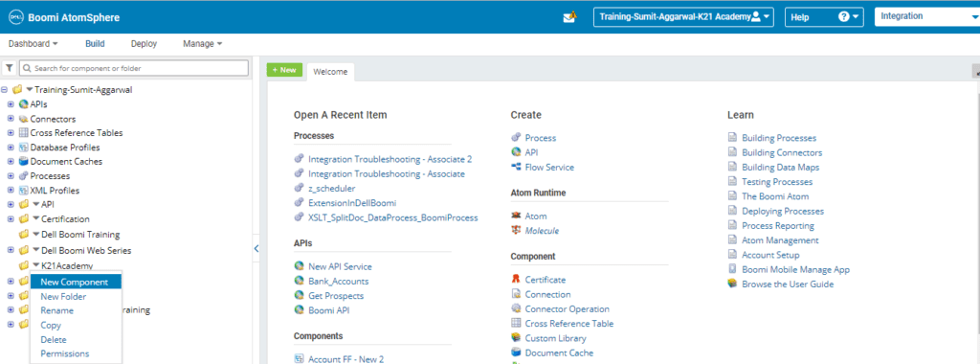Viewport: 980px width, 364px height.
Task: Click the Browse the User Guide books icon
Action: click(732, 284)
